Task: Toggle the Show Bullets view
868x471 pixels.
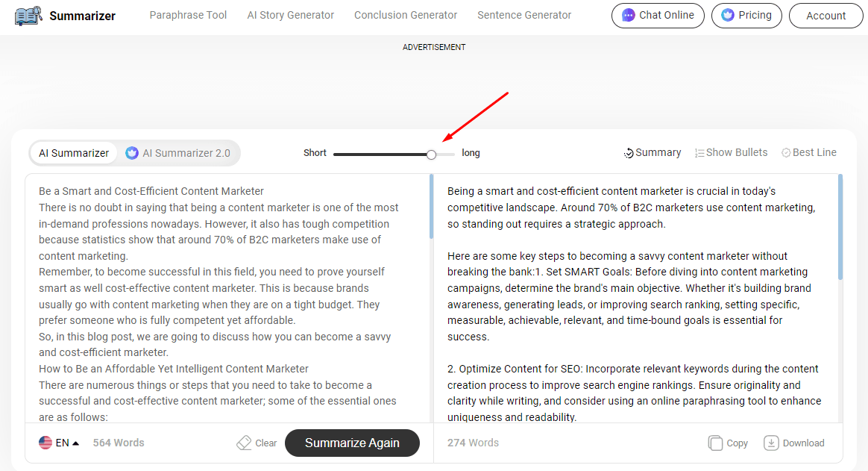Action: click(731, 152)
